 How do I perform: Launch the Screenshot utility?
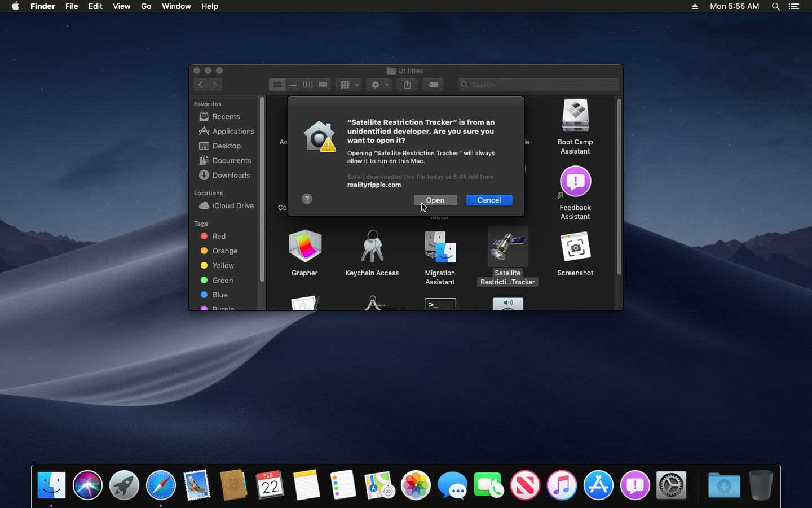[575, 247]
